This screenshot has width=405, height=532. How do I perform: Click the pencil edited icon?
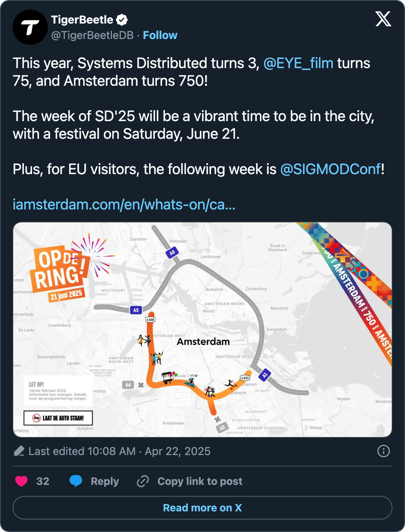click(19, 451)
